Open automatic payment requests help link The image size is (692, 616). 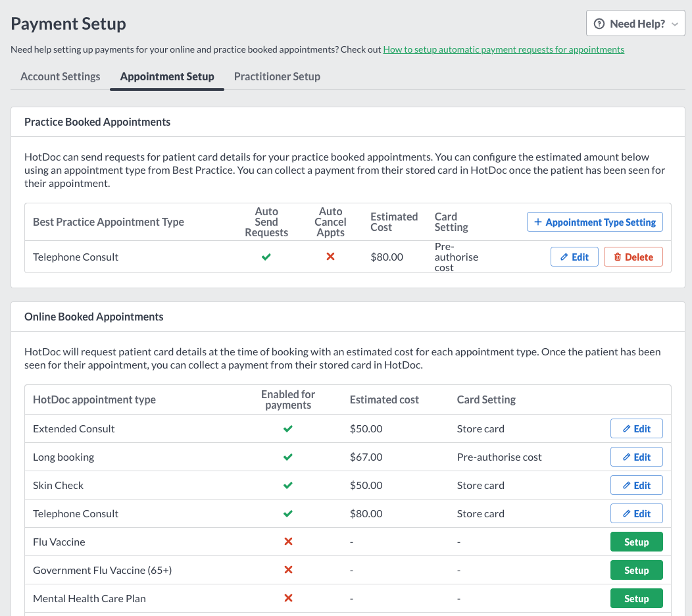pyautogui.click(x=504, y=49)
